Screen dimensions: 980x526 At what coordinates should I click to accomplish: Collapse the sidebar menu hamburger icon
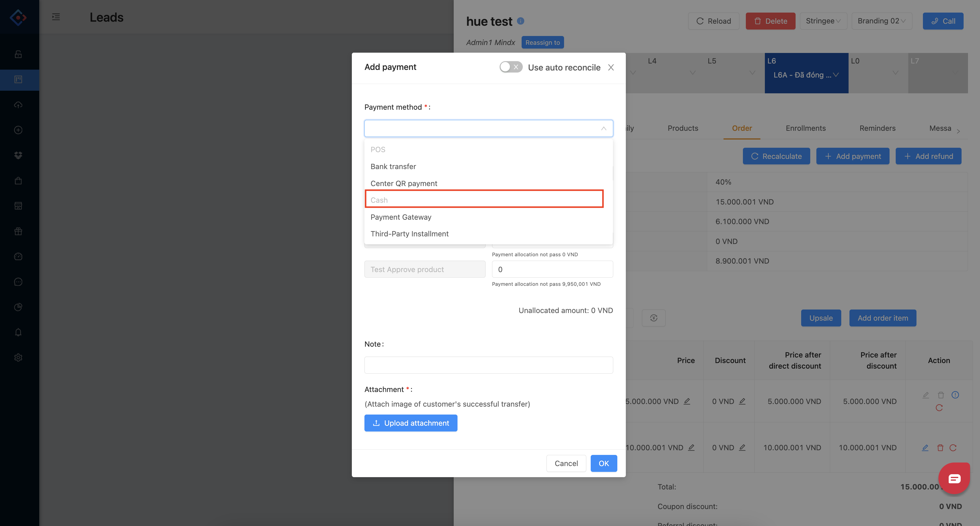pyautogui.click(x=56, y=17)
